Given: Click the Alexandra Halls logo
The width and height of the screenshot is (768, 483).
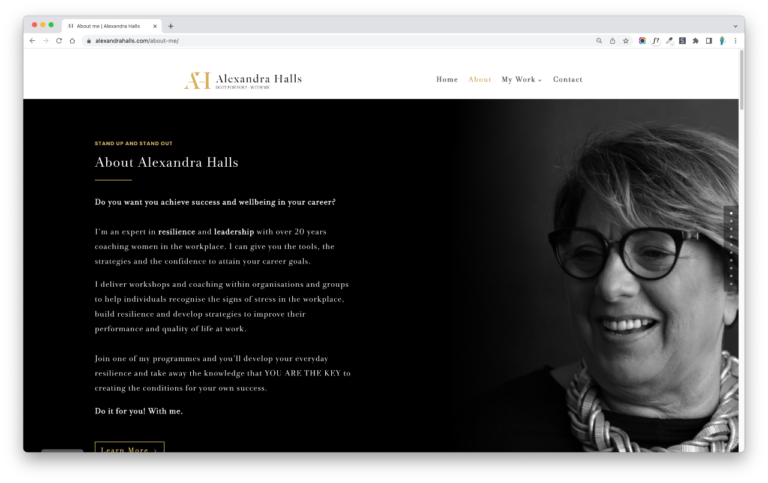Looking at the screenshot, I should click(243, 80).
